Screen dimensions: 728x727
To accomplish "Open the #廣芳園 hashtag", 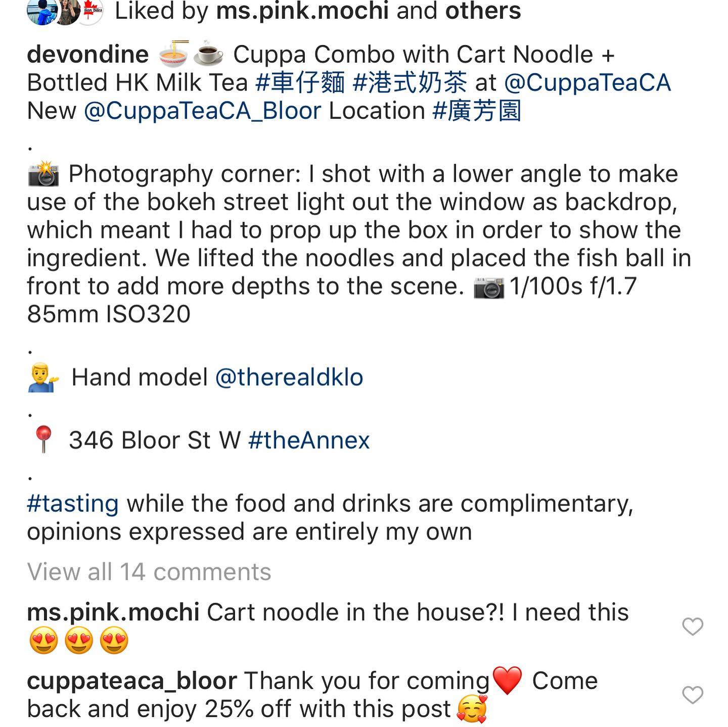I will click(477, 111).
